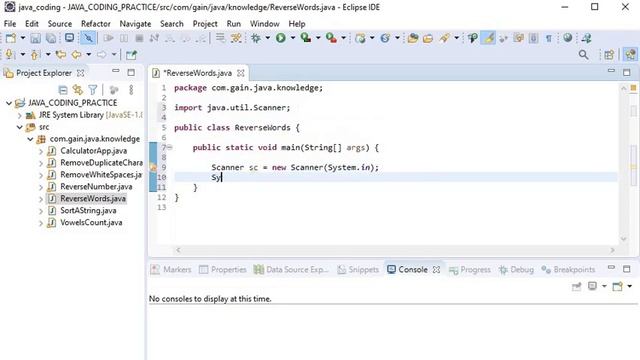Switch to the Markers tab
Viewport: 640px width, 360px height.
171,269
